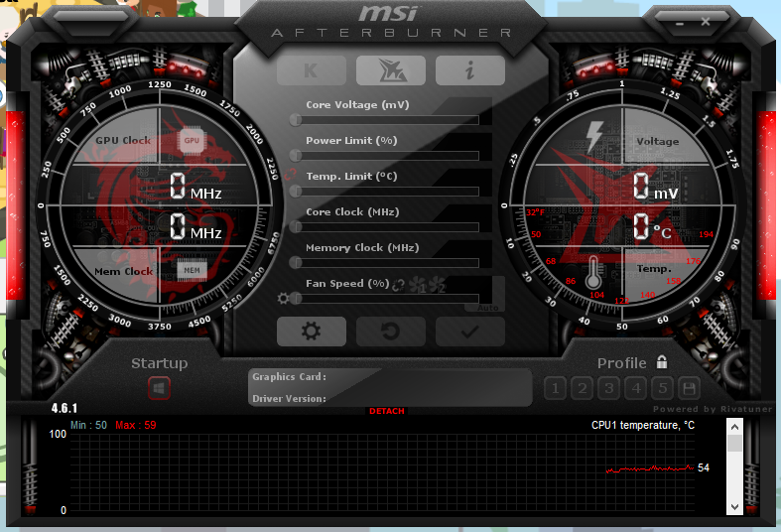The width and height of the screenshot is (781, 532).
Task: Close the Afterburner window
Action: coord(706,22)
